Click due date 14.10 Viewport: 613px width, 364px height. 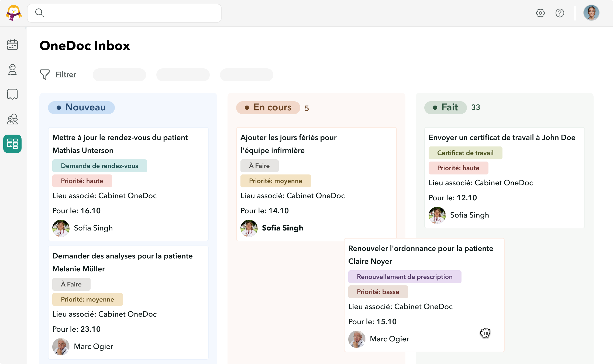tap(279, 211)
